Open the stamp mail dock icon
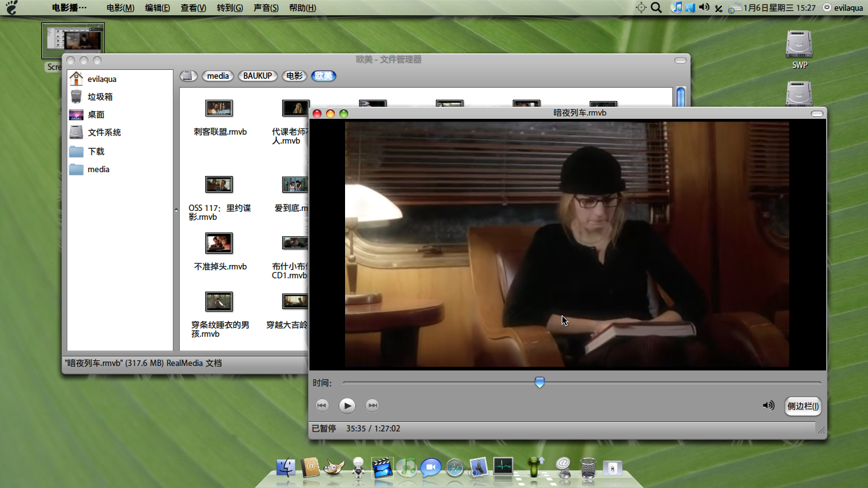The height and width of the screenshot is (488, 868). [x=478, y=468]
